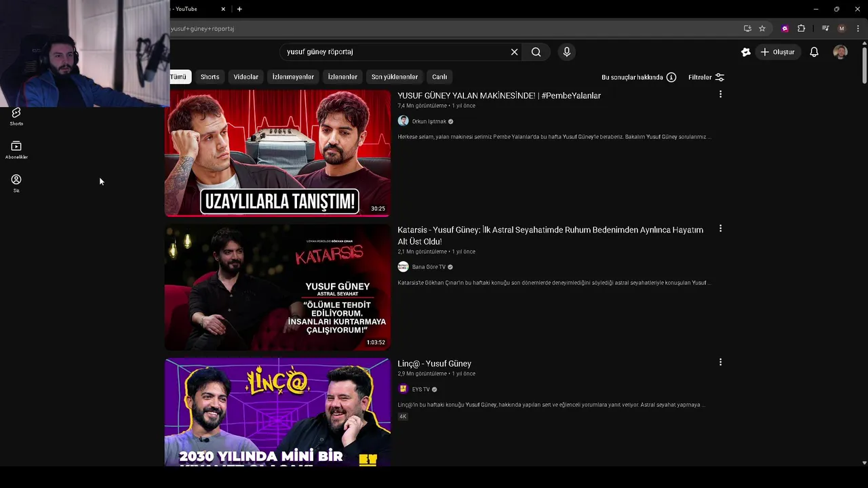Viewport: 868px width, 488px height.
Task: Click Katarsis video description text
Action: click(554, 283)
